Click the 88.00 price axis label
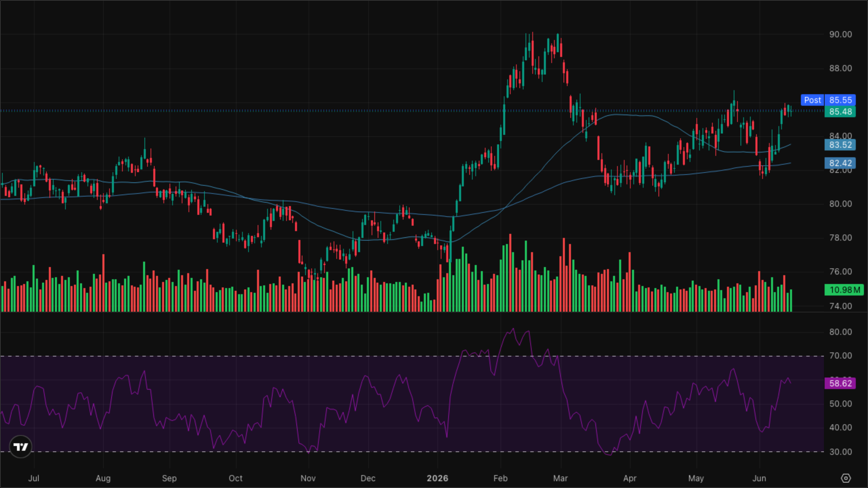 click(841, 68)
